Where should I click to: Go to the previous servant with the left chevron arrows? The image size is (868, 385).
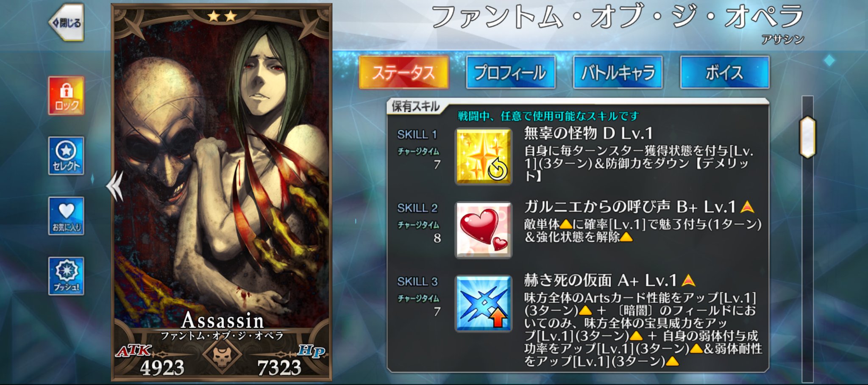tap(115, 186)
